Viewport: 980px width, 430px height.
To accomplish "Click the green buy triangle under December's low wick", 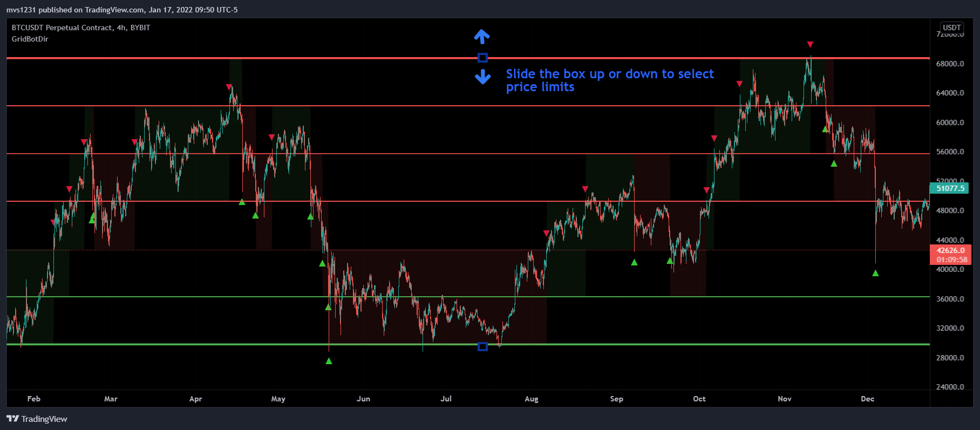I will point(875,273).
